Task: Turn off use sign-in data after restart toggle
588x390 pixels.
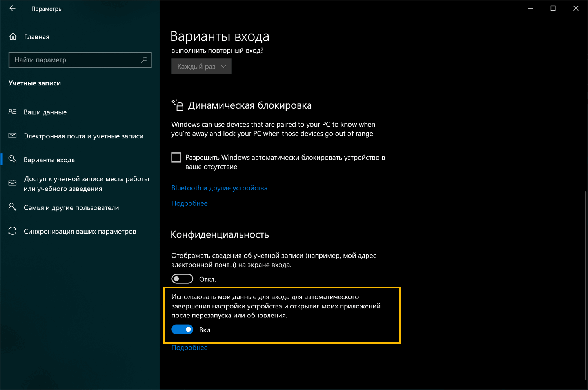Action: [182, 330]
